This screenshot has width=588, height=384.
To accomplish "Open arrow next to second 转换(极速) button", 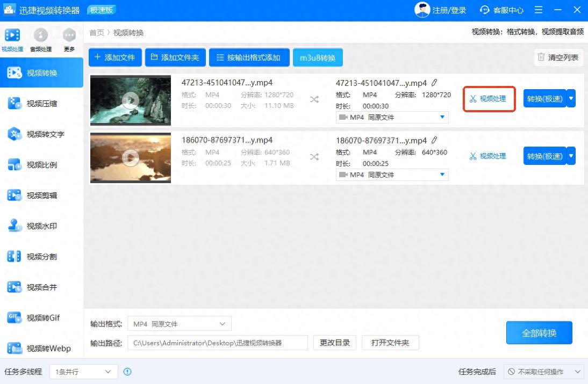I will click(571, 156).
